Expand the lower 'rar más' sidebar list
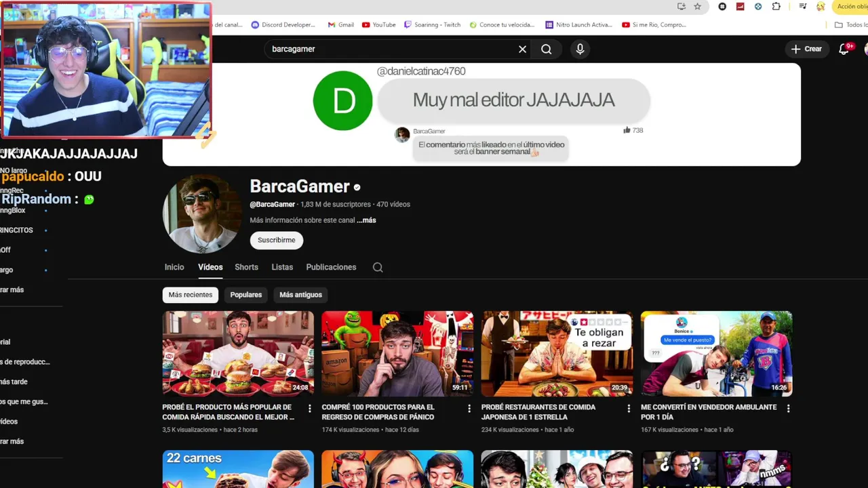This screenshot has width=868, height=488. (14, 441)
